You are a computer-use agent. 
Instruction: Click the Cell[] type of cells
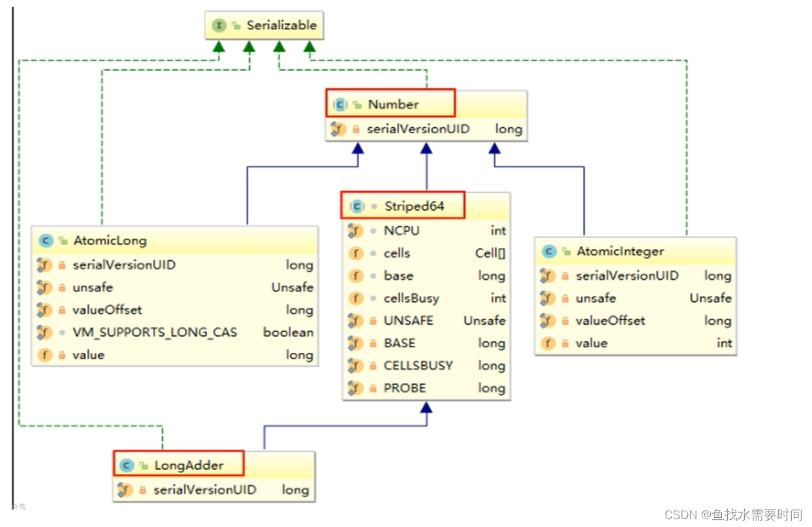tap(491, 253)
